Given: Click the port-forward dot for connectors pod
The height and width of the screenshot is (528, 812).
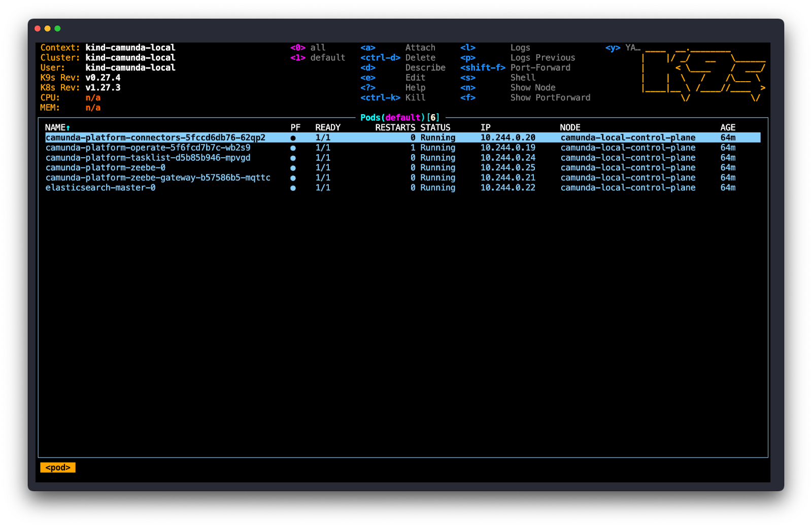Looking at the screenshot, I should [293, 138].
